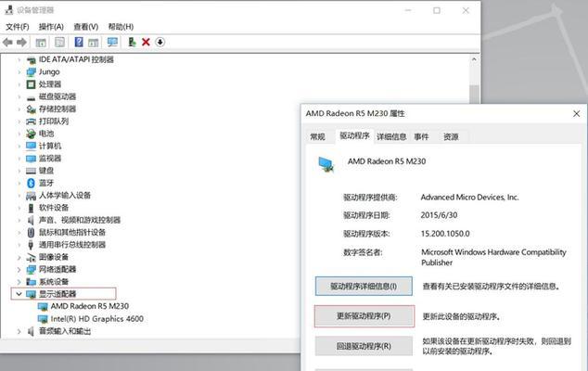Expand the 人体学输入设备 node
The image size is (588, 371).
pyautogui.click(x=19, y=196)
